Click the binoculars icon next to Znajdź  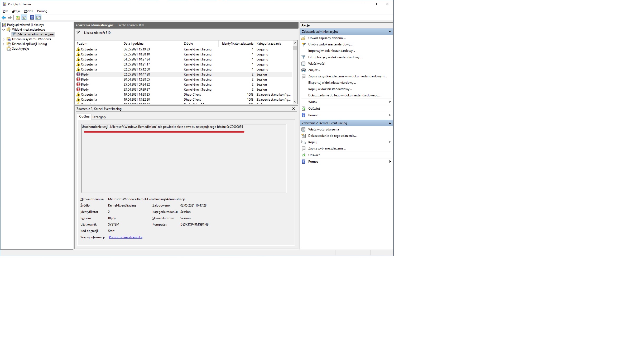coord(304,70)
